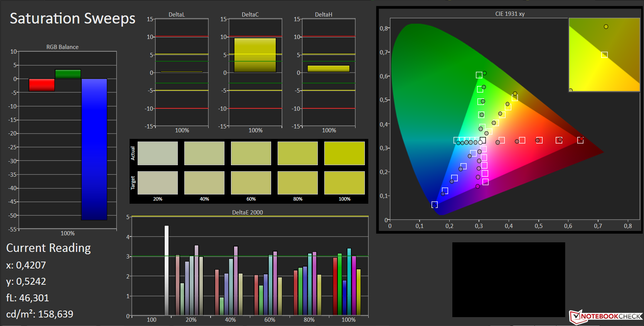Image resolution: width=644 pixels, height=326 pixels.
Task: Click the Actual 40% saturation color swatch
Action: click(x=204, y=153)
